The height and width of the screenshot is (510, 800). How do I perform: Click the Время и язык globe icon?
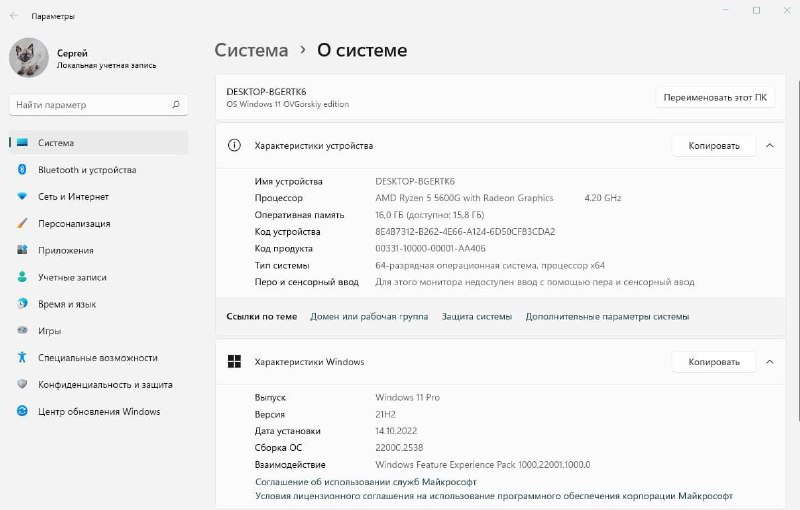coord(22,303)
